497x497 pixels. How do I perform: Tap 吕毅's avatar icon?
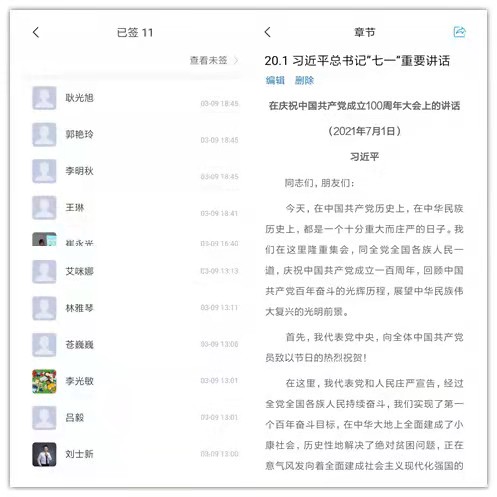[44, 418]
